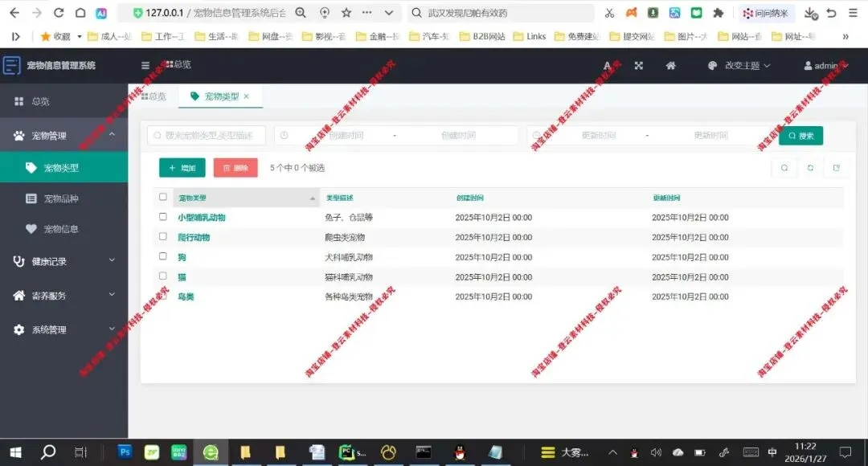The width and height of the screenshot is (868, 466).
Task: Open the 鸟类 link
Action: point(186,296)
